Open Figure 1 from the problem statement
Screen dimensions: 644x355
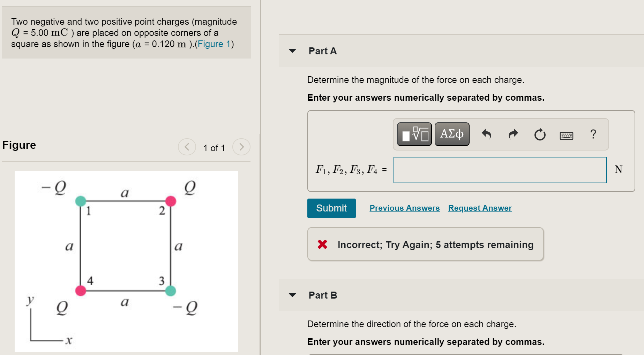(x=214, y=44)
